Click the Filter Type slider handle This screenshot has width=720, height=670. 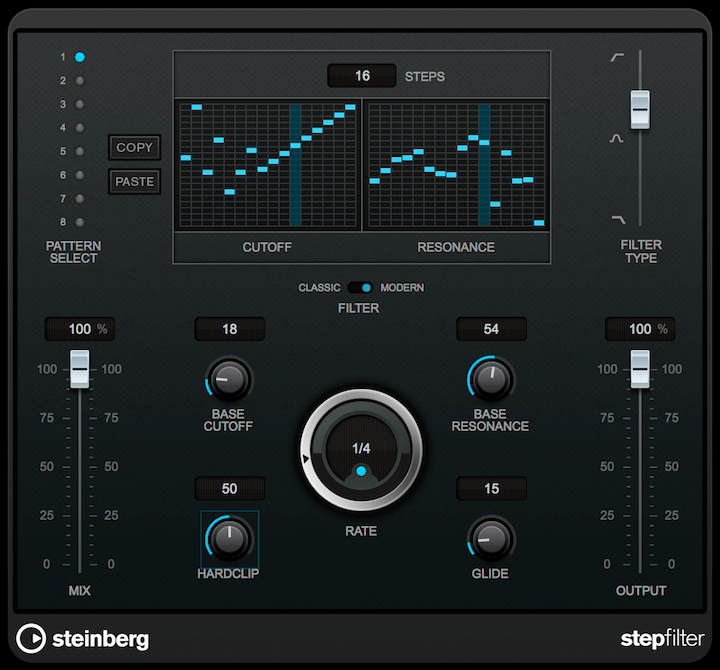click(640, 109)
